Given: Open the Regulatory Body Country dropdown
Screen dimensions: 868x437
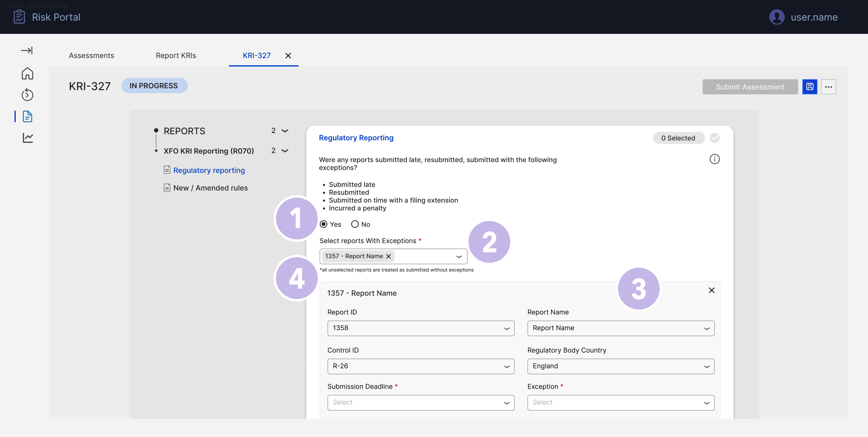Looking at the screenshot, I should pyautogui.click(x=621, y=366).
